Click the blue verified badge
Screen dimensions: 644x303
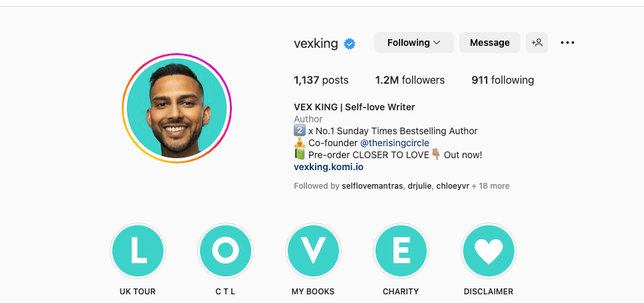click(350, 43)
